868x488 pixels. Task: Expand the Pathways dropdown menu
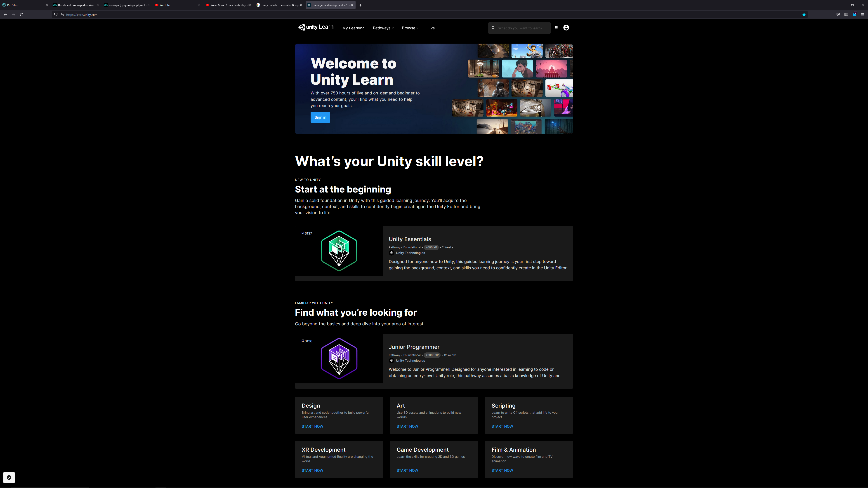383,28
